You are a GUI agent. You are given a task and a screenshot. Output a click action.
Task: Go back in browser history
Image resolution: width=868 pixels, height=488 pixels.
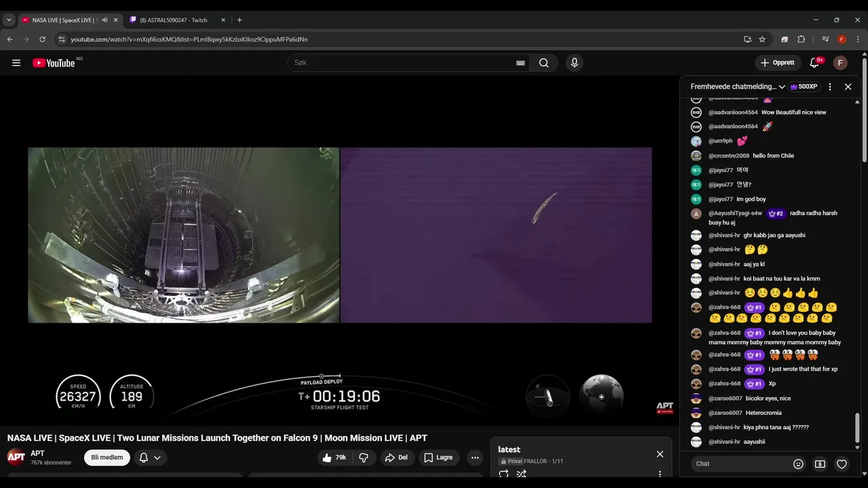tap(10, 39)
